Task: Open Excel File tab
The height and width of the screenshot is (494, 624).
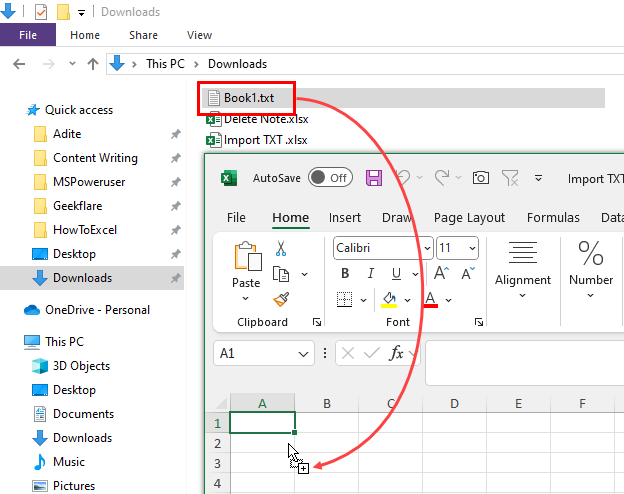Action: click(x=236, y=217)
